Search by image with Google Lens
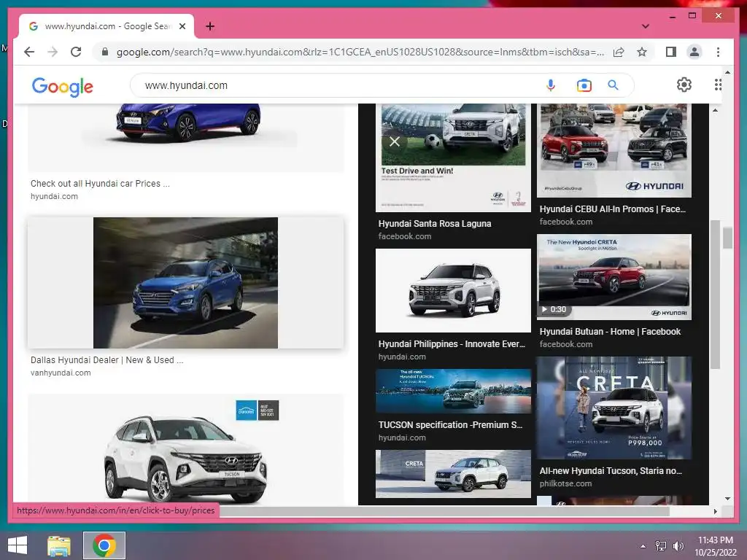The height and width of the screenshot is (560, 747). tap(584, 85)
